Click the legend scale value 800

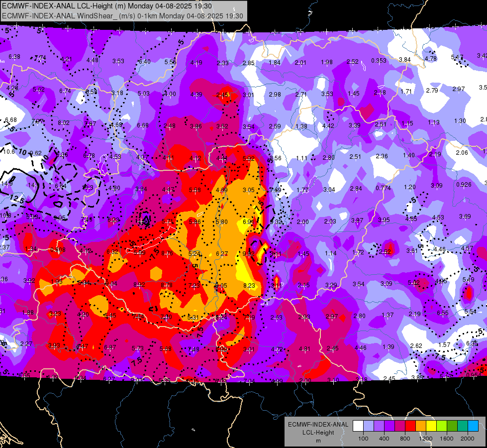click(x=405, y=439)
